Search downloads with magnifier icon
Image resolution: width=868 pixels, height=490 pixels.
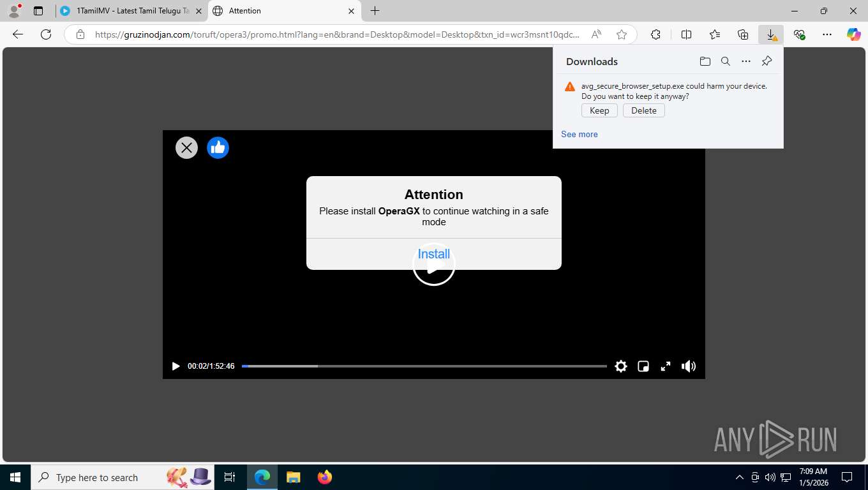click(726, 61)
